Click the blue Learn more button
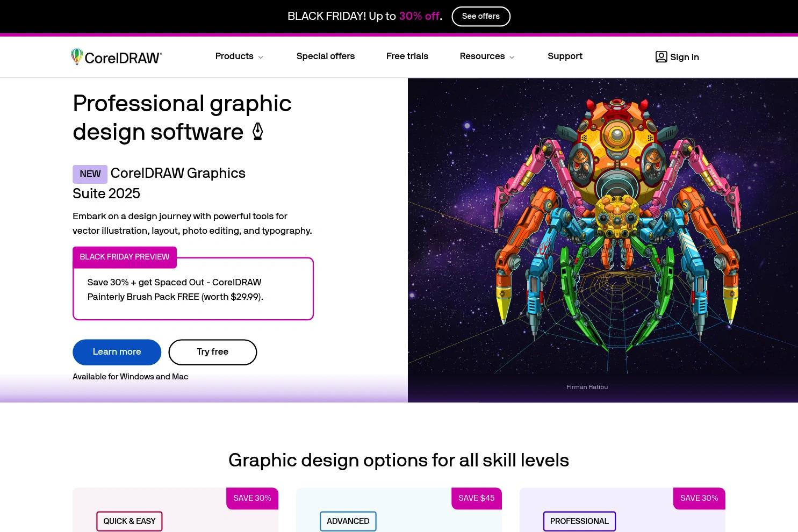This screenshot has width=798, height=532. 117,352
